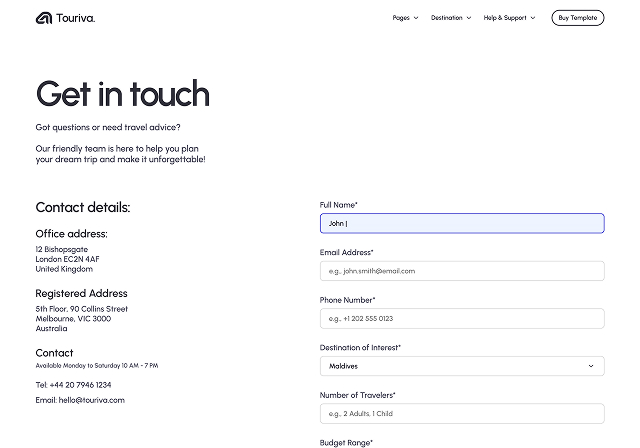Open the Destination of Interest dropdown
The height and width of the screenshot is (448, 640).
pos(462,366)
